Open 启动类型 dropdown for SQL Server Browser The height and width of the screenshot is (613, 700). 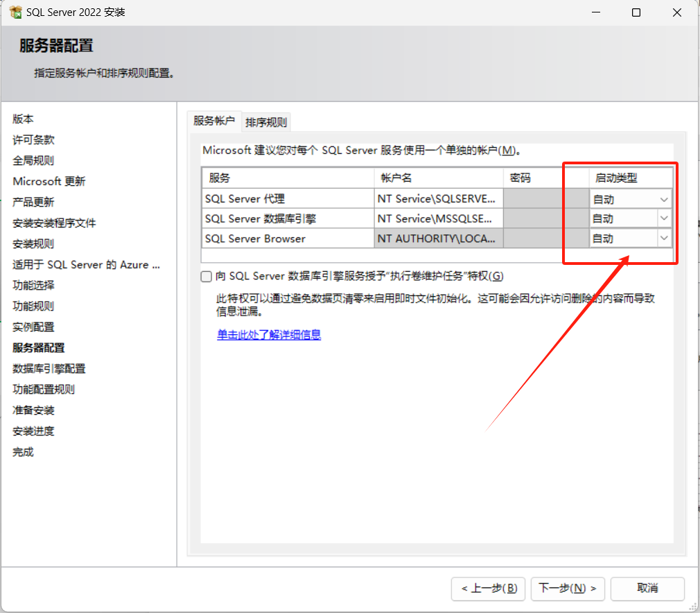pos(664,238)
